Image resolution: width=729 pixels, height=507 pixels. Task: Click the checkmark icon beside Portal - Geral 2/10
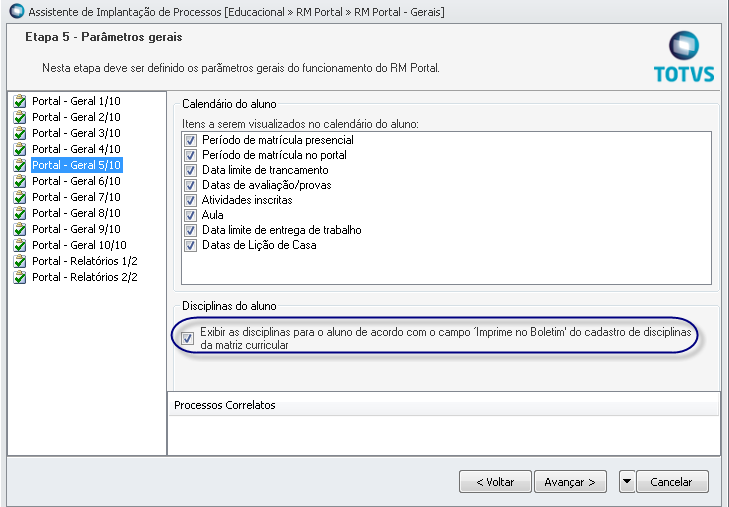coord(20,117)
